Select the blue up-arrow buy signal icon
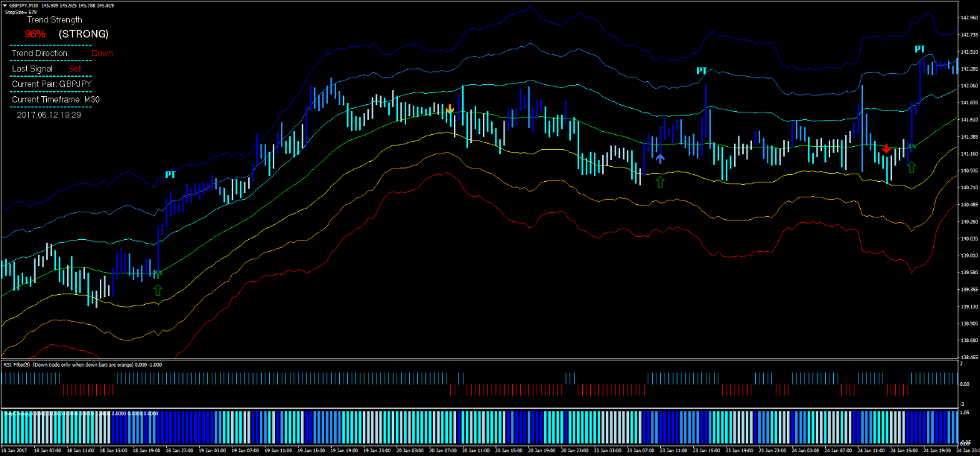 [x=660, y=157]
